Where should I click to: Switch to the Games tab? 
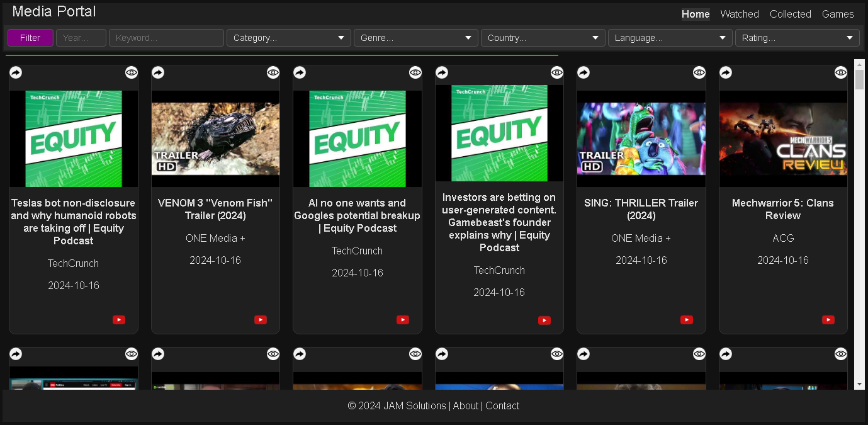coord(838,14)
